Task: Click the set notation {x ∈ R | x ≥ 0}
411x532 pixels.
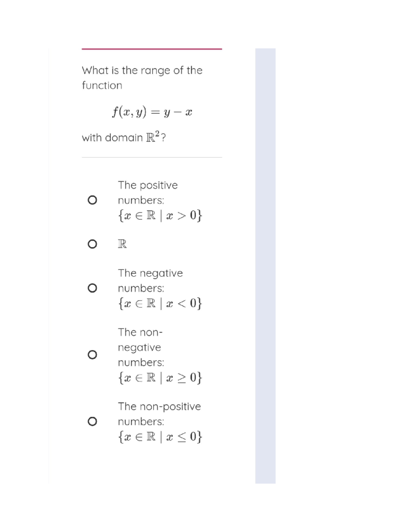Action: click(160, 378)
